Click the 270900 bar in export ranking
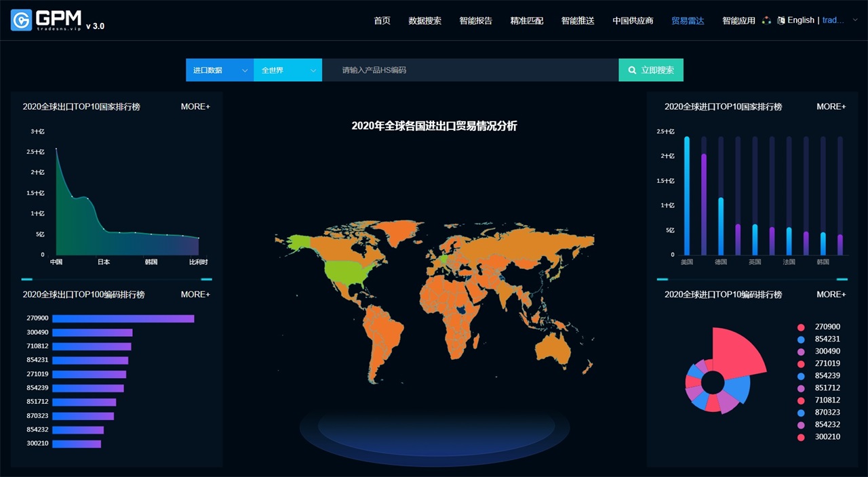Screen dimensions: 868x477 coord(123,318)
